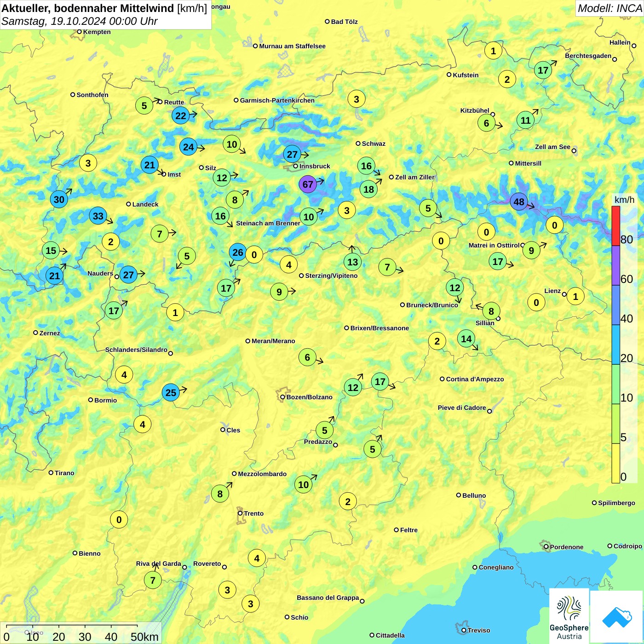The height and width of the screenshot is (644, 644).
Task: Click the 8 km/h marker near Mezzolombardo
Action: click(220, 494)
